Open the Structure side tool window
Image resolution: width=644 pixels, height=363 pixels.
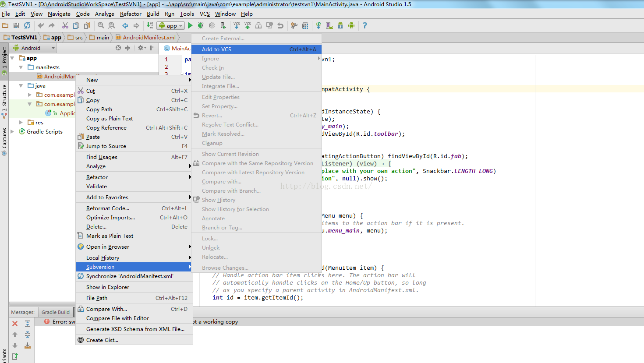tap(4, 102)
